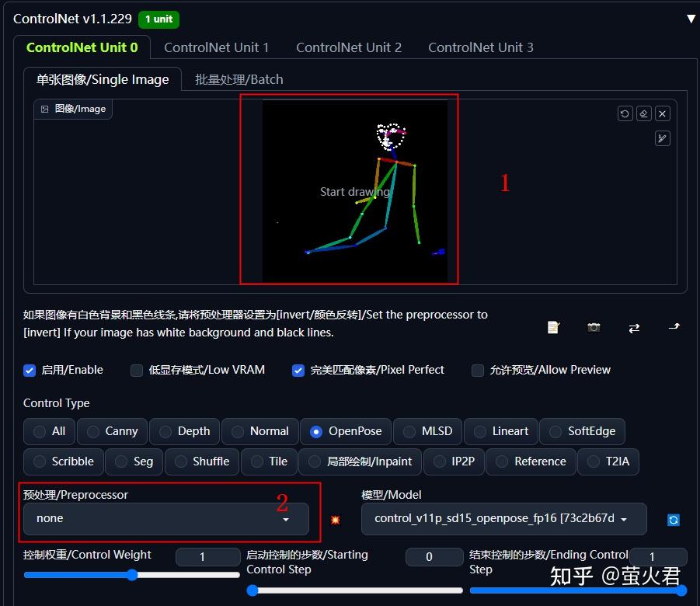The image size is (700, 606).
Task: Refresh the model list with blue reload icon
Action: (x=673, y=519)
